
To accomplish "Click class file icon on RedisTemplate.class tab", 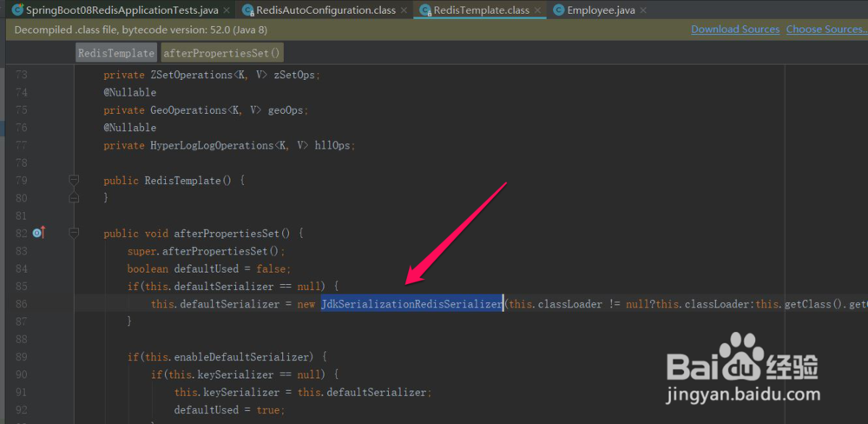I will pos(425,10).
